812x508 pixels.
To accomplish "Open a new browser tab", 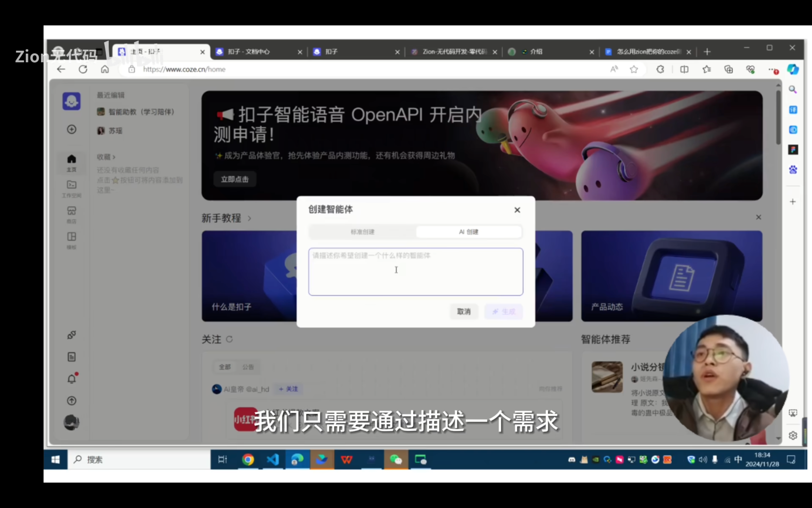I will [707, 52].
